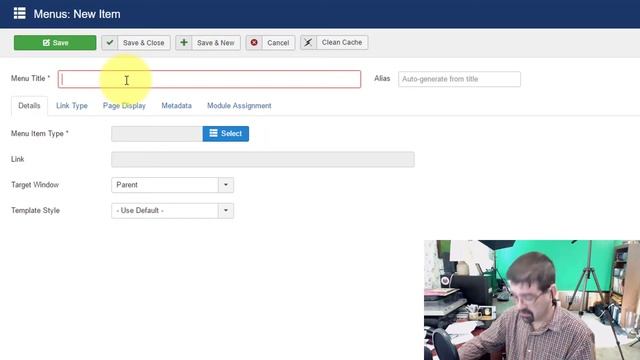Click the red X icon on Cancel
The height and width of the screenshot is (360, 640).
(x=254, y=42)
